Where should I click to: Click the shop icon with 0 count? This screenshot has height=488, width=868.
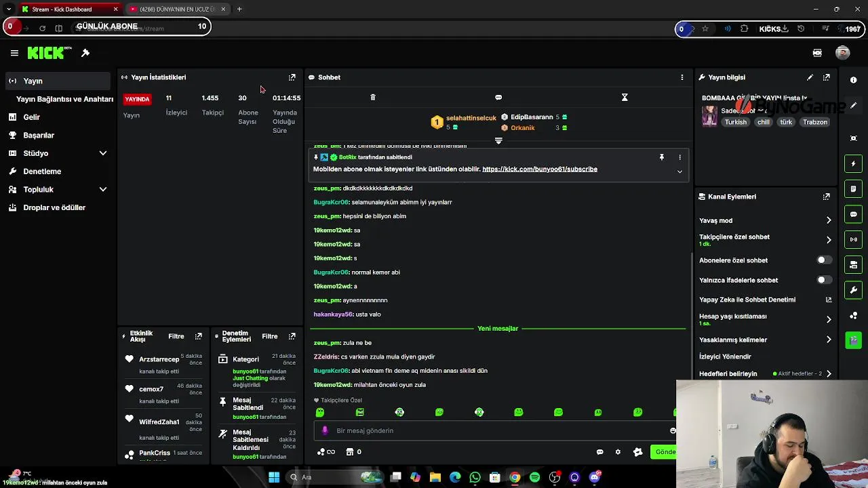tap(353, 452)
